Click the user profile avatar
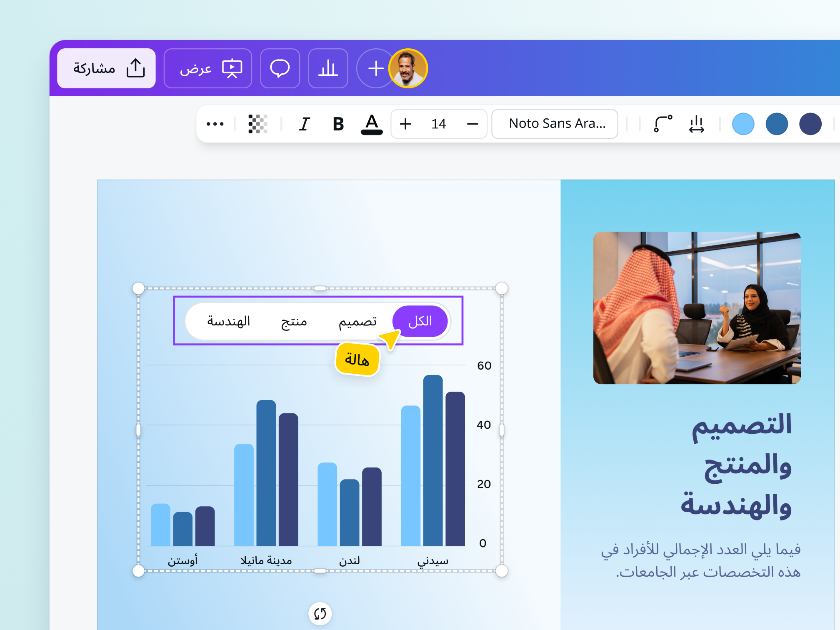Image resolution: width=840 pixels, height=630 pixels. point(408,68)
